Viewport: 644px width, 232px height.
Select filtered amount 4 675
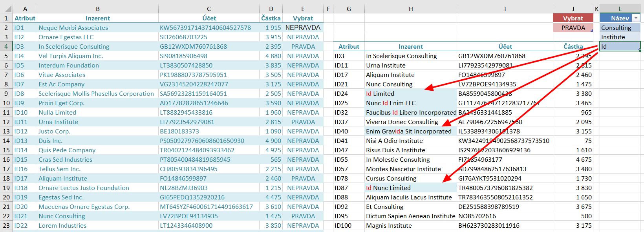573,159
